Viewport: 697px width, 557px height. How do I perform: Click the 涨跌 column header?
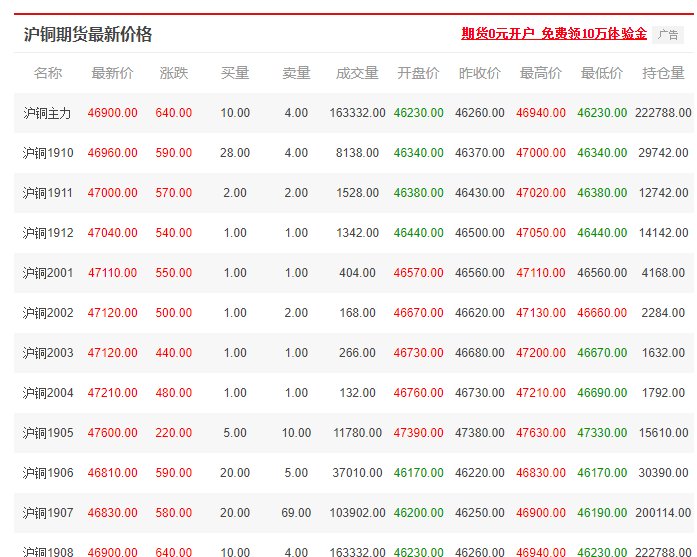[x=174, y=73]
